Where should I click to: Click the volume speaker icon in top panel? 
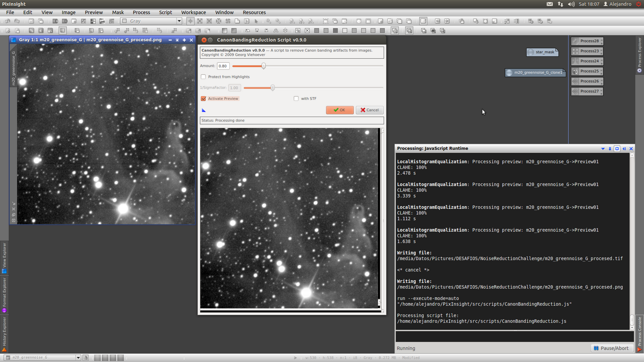[571, 4]
